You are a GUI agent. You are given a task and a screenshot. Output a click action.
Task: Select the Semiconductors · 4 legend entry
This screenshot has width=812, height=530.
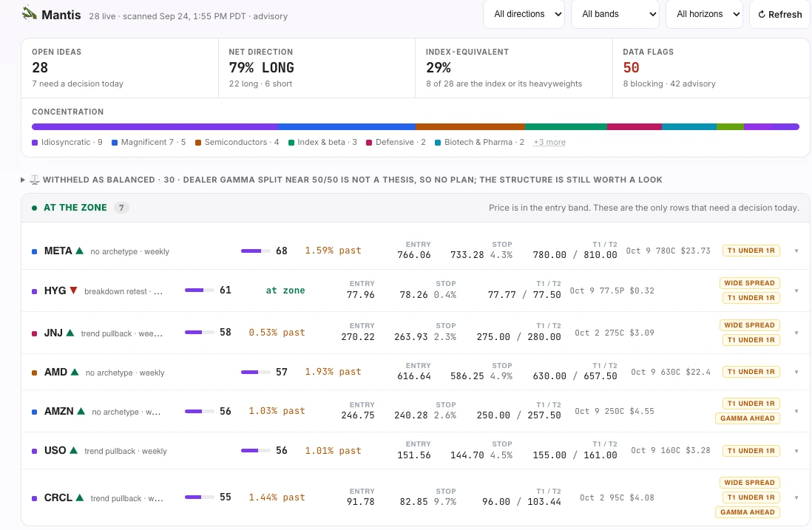(x=237, y=143)
